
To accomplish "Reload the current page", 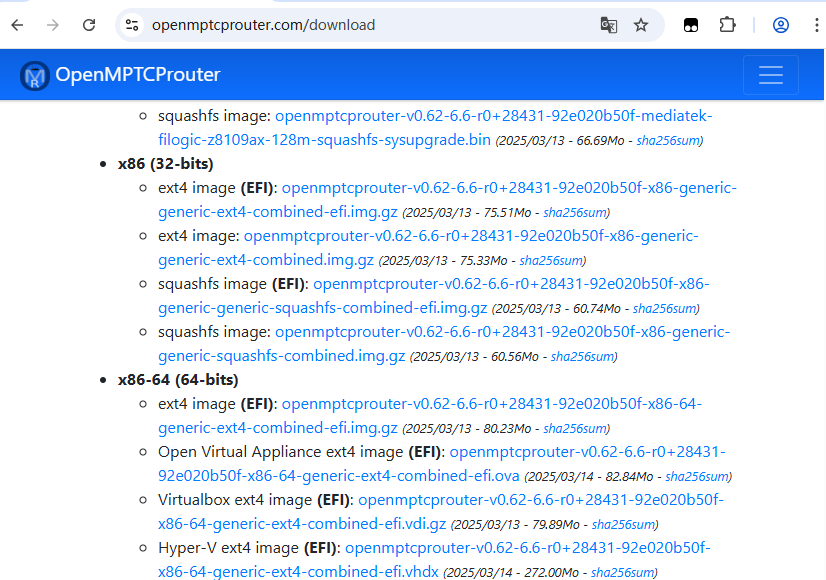I will tap(89, 25).
